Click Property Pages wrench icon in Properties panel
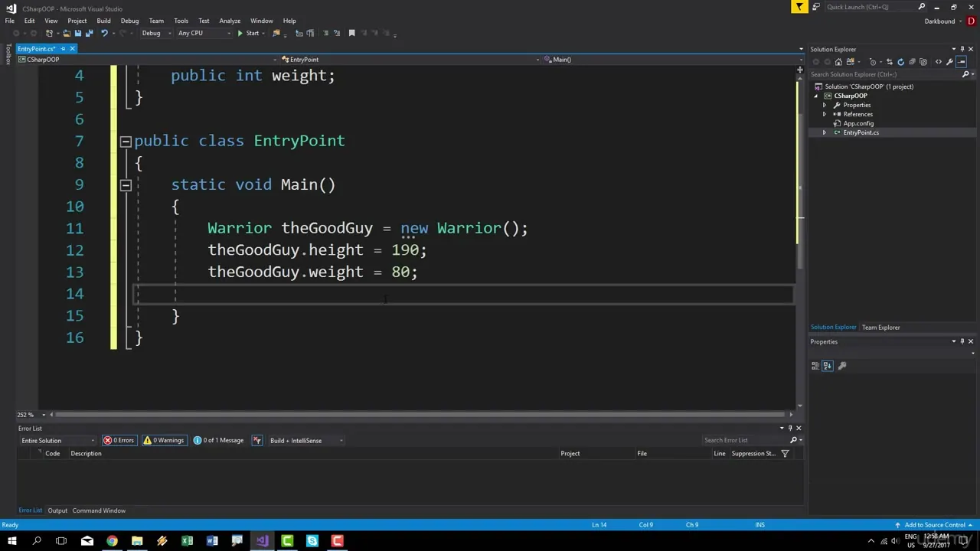Viewport: 980px width, 551px height. tap(842, 366)
